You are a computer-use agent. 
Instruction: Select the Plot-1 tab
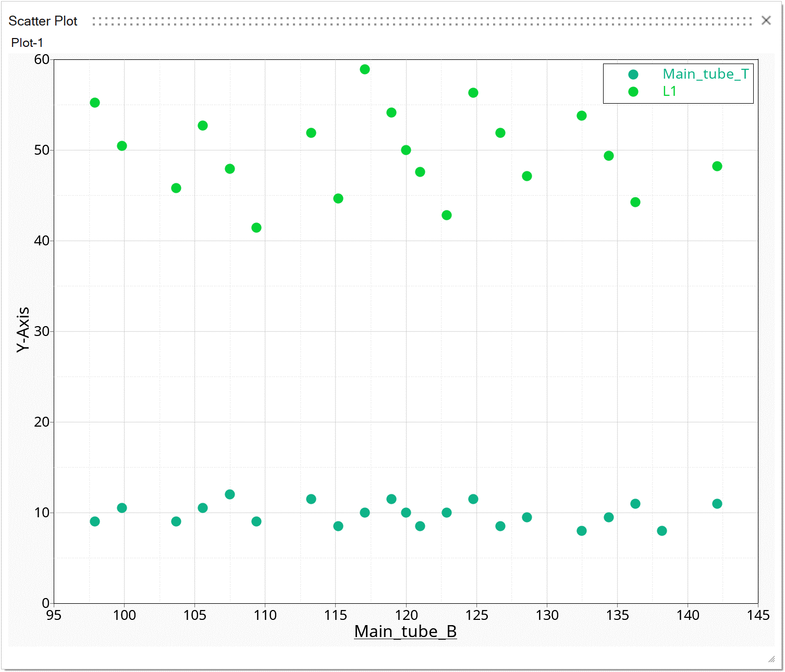[x=27, y=43]
